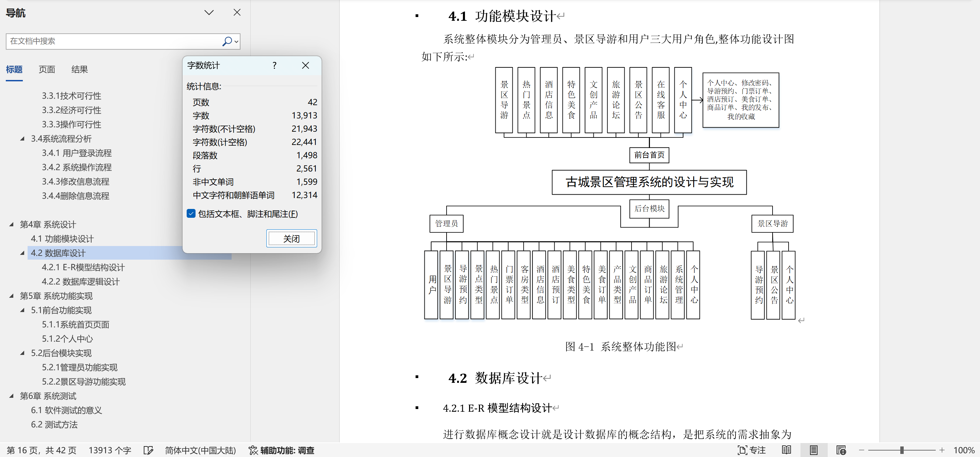Image resolution: width=980 pixels, height=457 pixels.
Task: Switch to the 结果 tab
Action: pos(79,69)
